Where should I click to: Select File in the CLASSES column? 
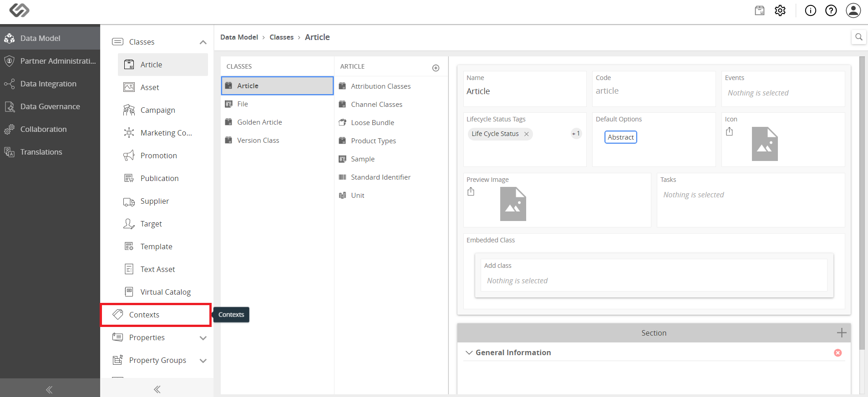[x=277, y=104]
